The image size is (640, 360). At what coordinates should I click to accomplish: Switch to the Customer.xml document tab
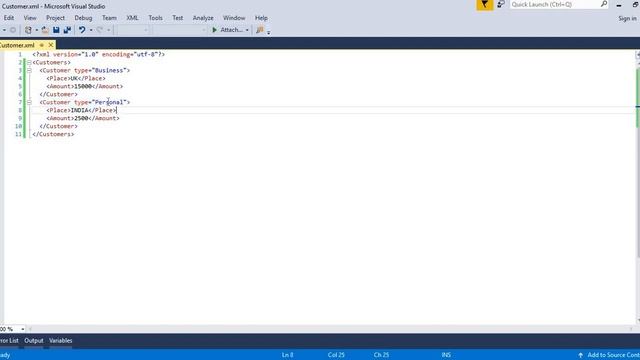tap(17, 45)
